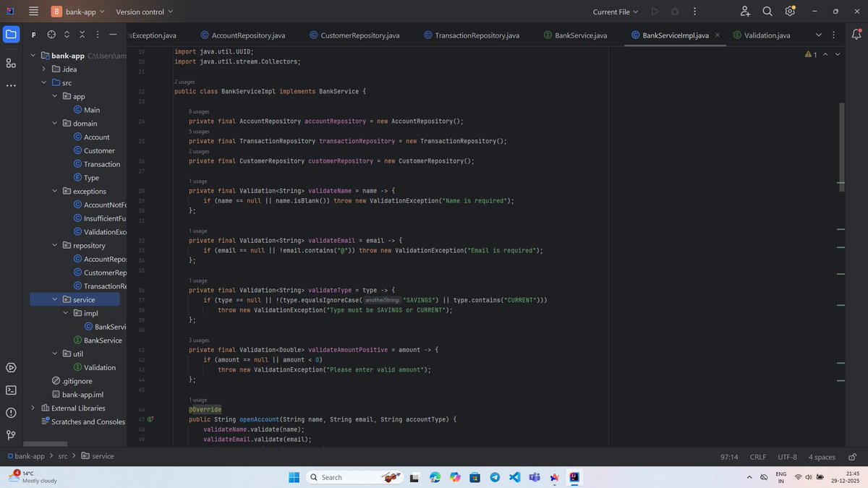
Task: Open the notifications bell
Action: click(x=857, y=35)
